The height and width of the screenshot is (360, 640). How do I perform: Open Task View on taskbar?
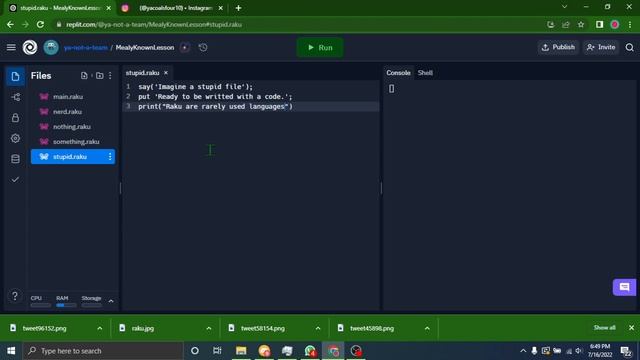(x=217, y=351)
